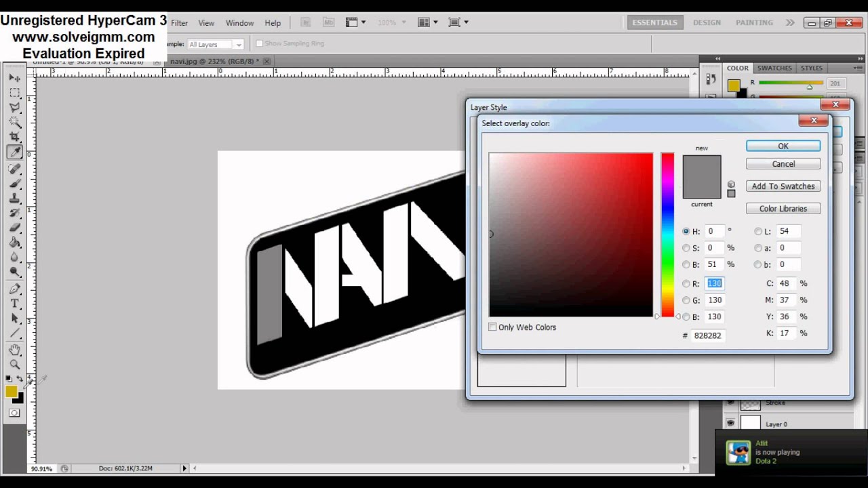This screenshot has height=488, width=868.
Task: Select the Lab a radio button
Action: click(x=758, y=248)
